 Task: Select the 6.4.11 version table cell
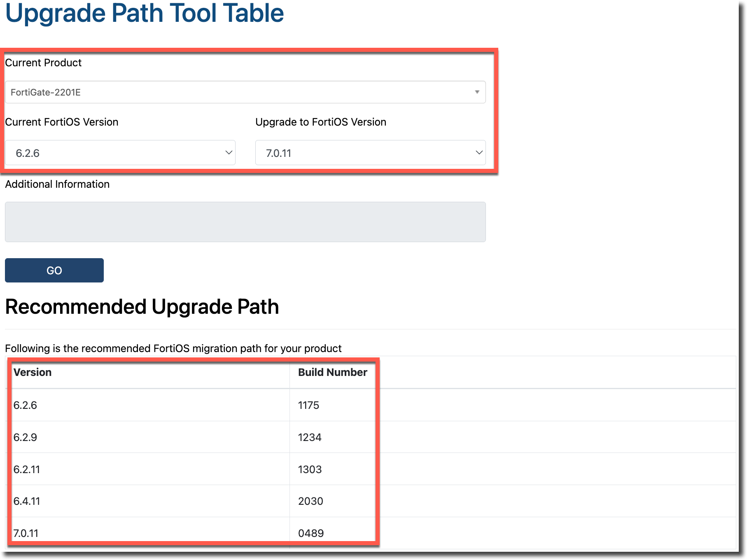point(27,501)
